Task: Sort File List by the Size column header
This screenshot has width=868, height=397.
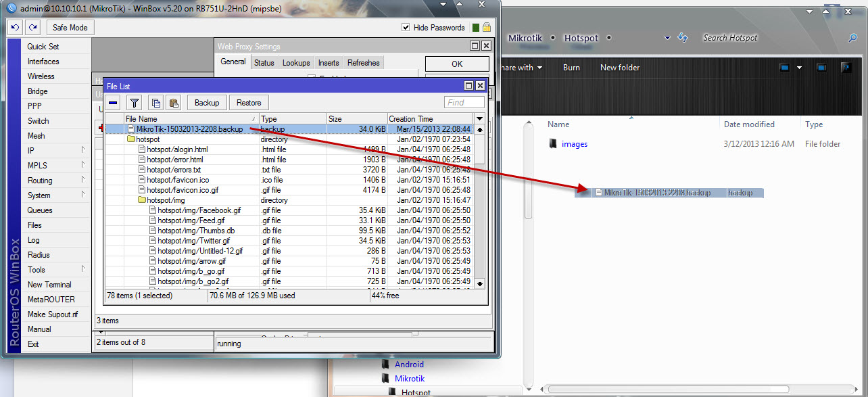Action: pos(357,118)
